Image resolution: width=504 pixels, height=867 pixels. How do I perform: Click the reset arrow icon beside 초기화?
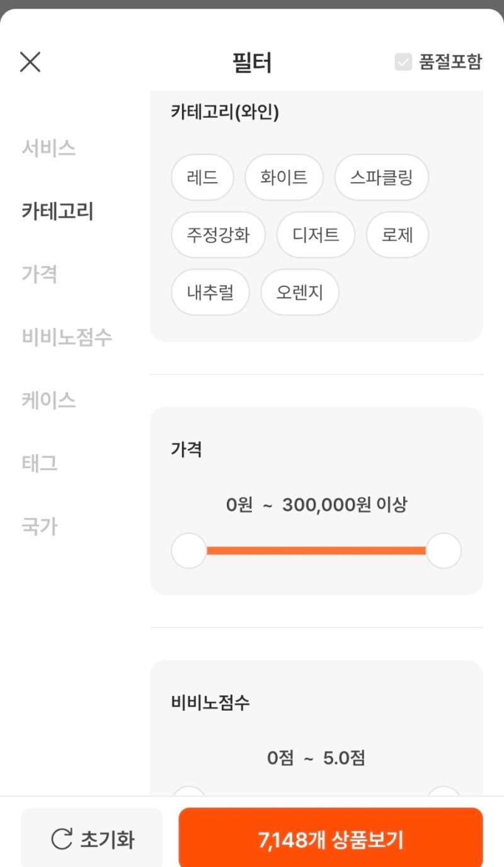pos(62,839)
